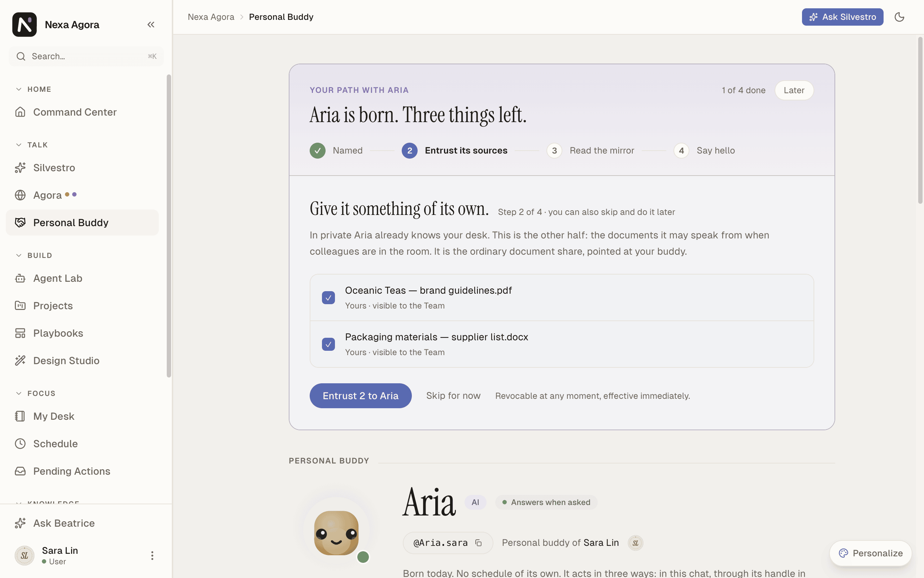Click the Search input field

[86, 56]
